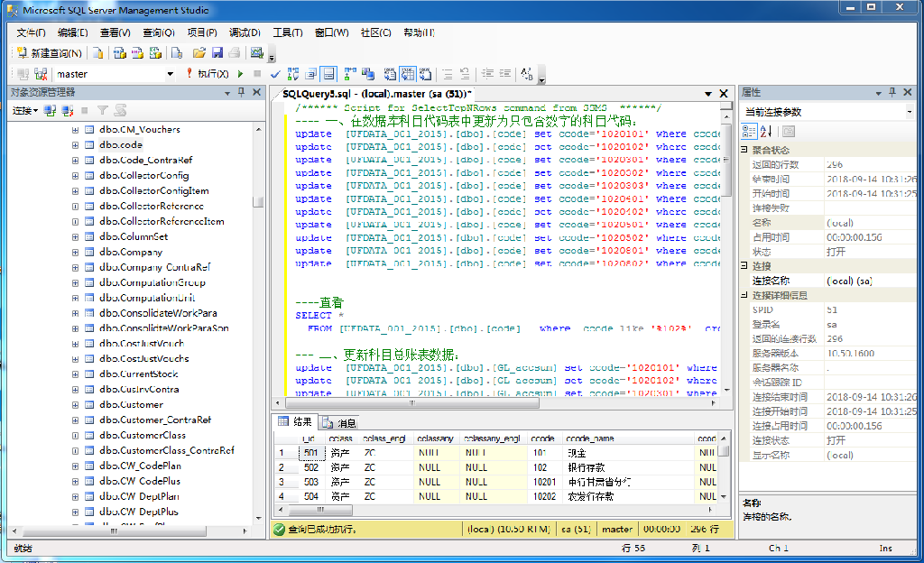
Task: Open the Edit (编辑) menu
Action: coord(72,32)
